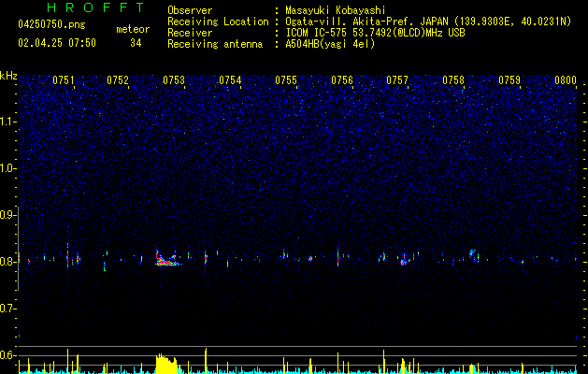Click the Observer field label
This screenshot has height=374, width=588.
190,10
